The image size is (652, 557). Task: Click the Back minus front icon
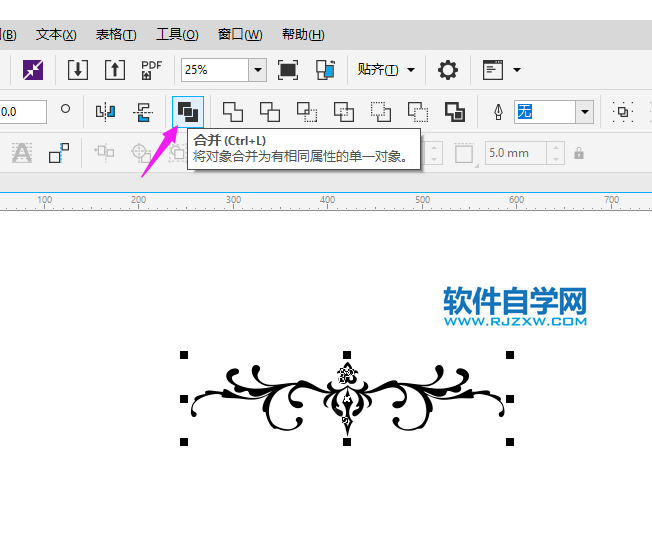tap(418, 112)
